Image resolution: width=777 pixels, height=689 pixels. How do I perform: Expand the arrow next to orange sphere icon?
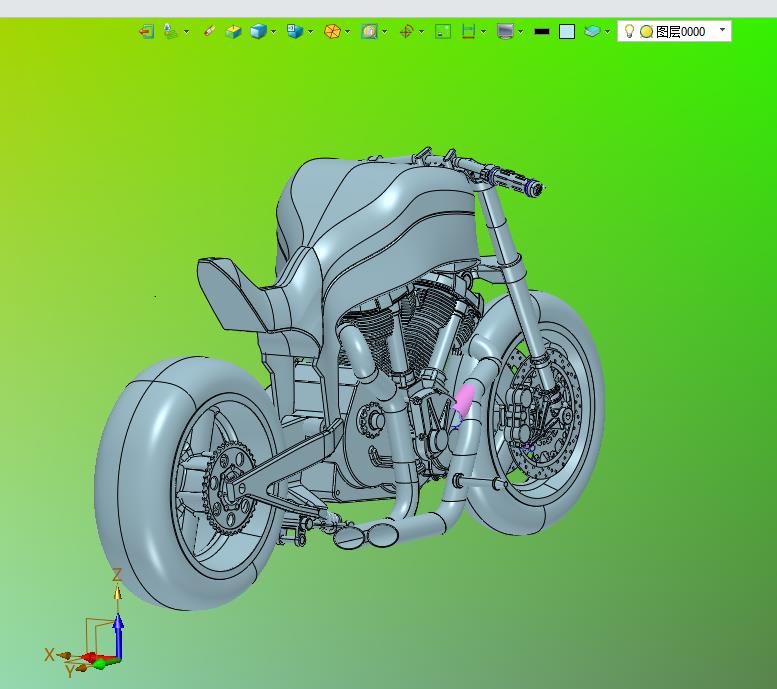tap(347, 32)
